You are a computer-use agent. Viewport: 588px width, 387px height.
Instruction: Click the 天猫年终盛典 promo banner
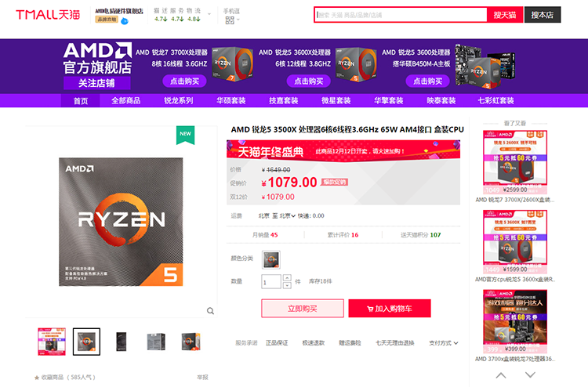click(x=343, y=151)
